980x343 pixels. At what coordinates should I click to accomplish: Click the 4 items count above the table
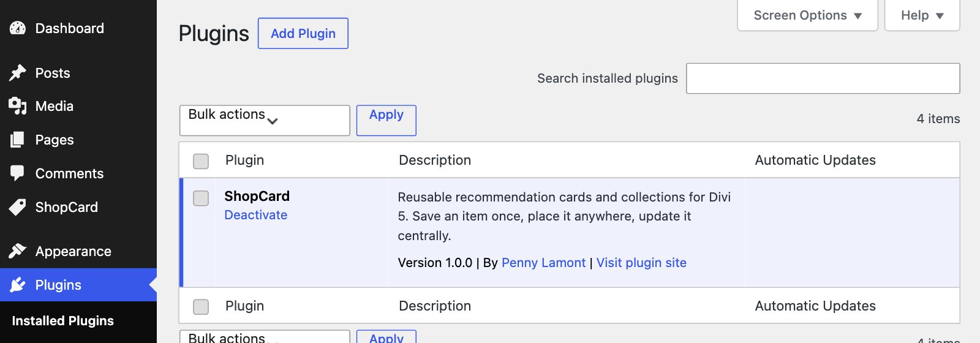pyautogui.click(x=938, y=119)
